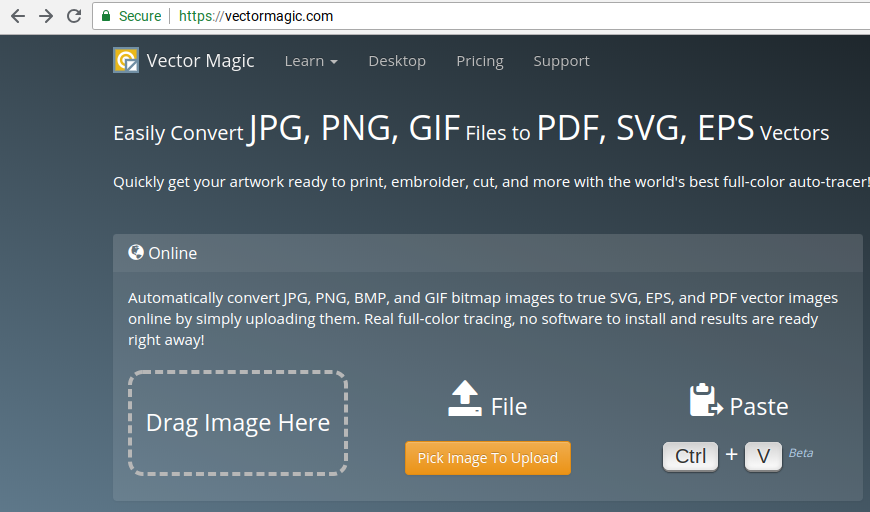870x512 pixels.
Task: Reload the page with the refresh icon
Action: pyautogui.click(x=73, y=16)
